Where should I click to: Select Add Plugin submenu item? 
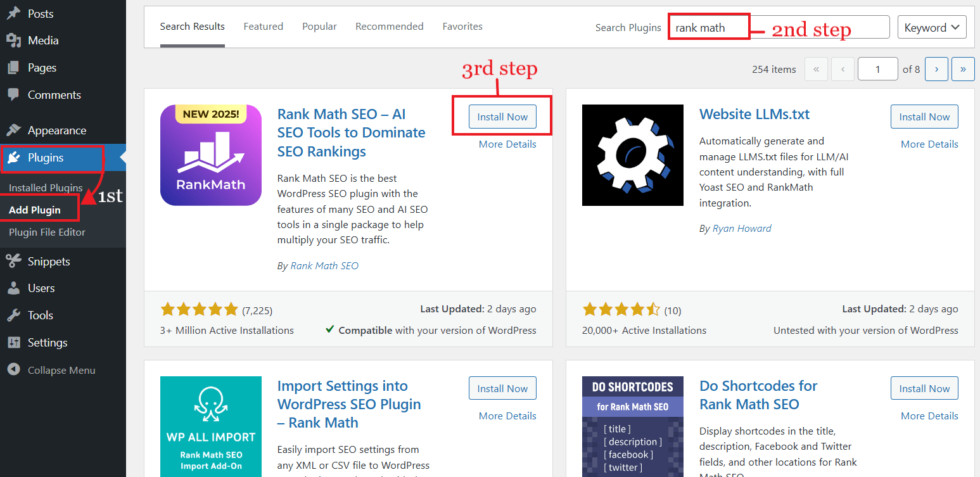point(35,210)
